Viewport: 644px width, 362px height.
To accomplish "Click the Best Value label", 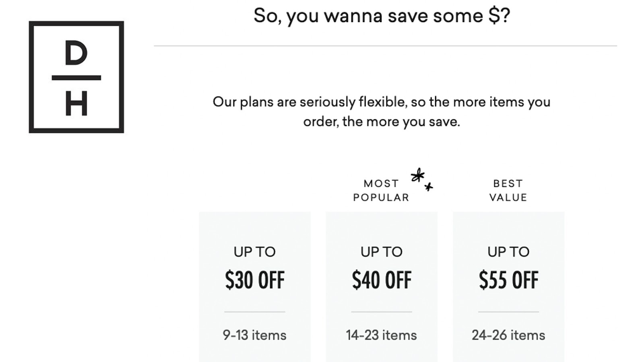I will pos(508,190).
